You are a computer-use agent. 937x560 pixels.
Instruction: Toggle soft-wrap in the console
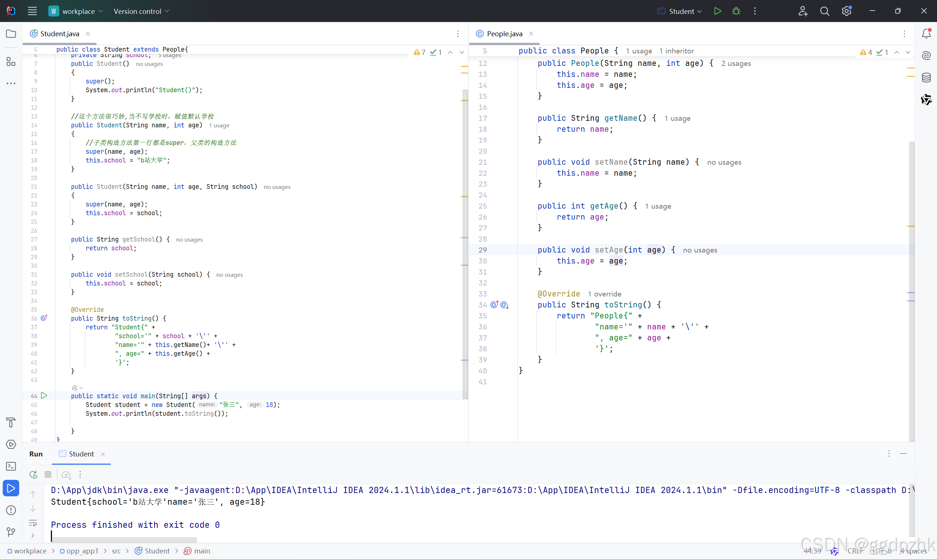pos(33,523)
